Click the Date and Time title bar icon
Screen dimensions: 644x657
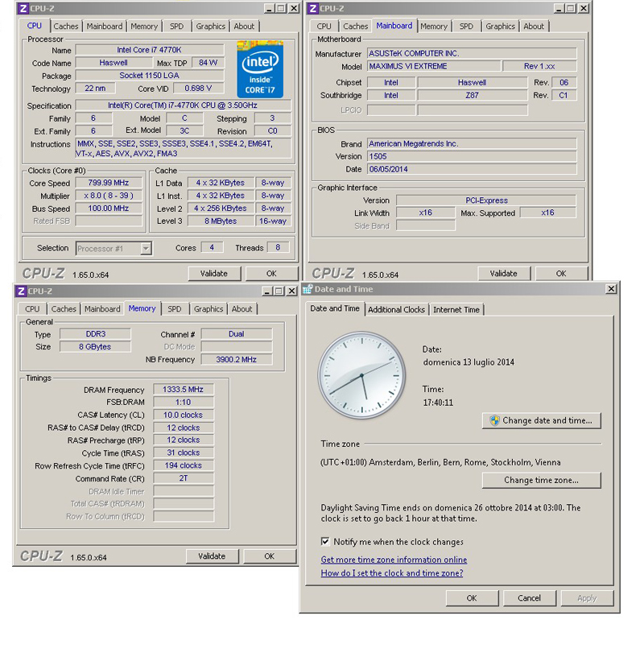pyautogui.click(x=308, y=289)
